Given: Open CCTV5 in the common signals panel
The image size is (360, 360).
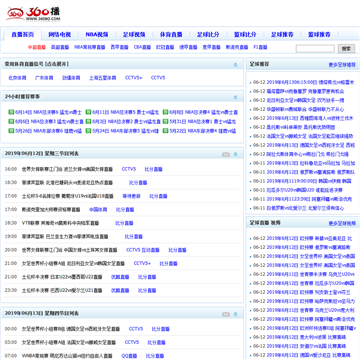Looking at the screenshot, I should [158, 78].
